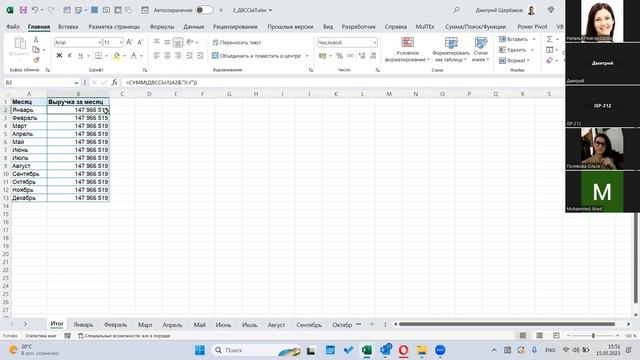
Task: Apply percent style format
Action: coord(340,56)
